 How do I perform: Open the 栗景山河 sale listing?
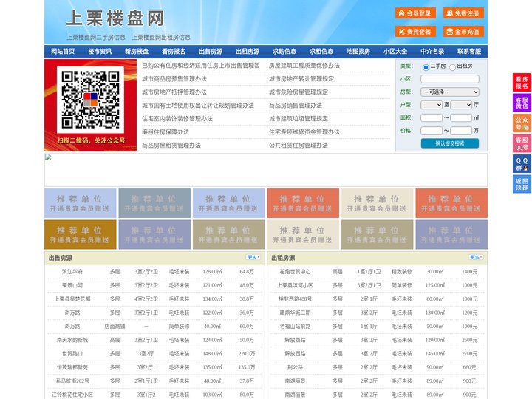[x=72, y=285]
